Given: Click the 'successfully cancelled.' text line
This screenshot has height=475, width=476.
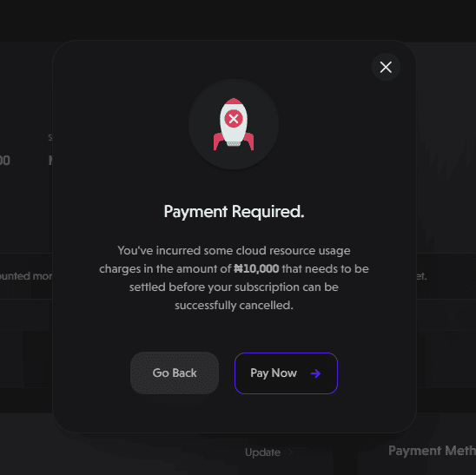Looking at the screenshot, I should (234, 306).
